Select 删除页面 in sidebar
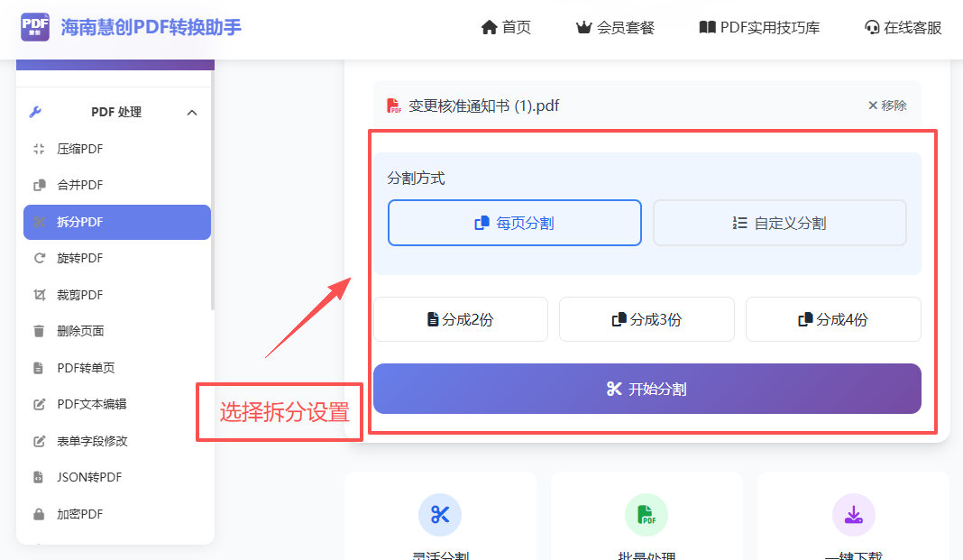 (x=116, y=331)
